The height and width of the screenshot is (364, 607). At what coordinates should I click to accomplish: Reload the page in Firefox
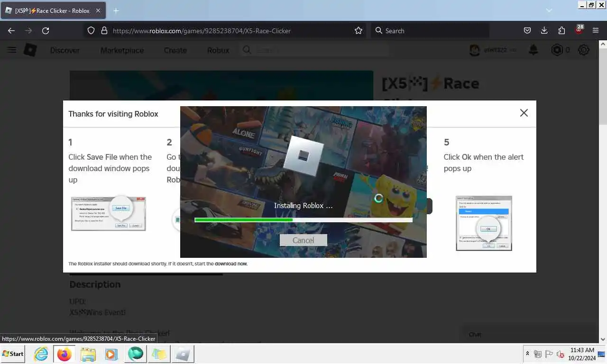click(46, 30)
